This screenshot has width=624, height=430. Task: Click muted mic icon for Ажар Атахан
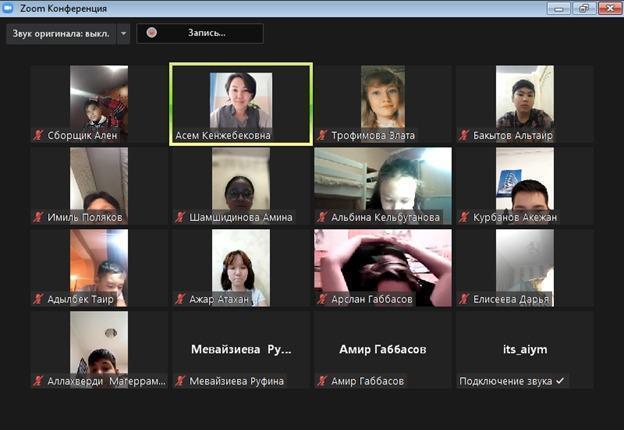coord(180,299)
